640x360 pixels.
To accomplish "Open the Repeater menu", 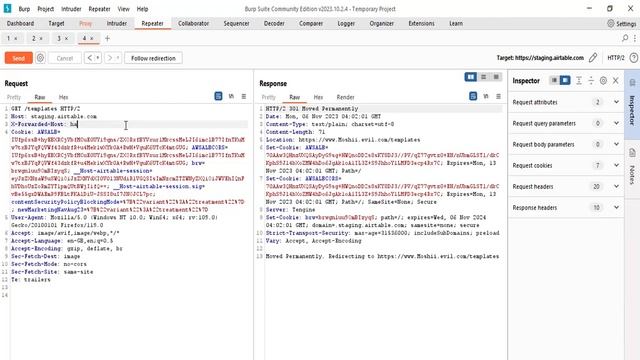I will click(x=99, y=9).
